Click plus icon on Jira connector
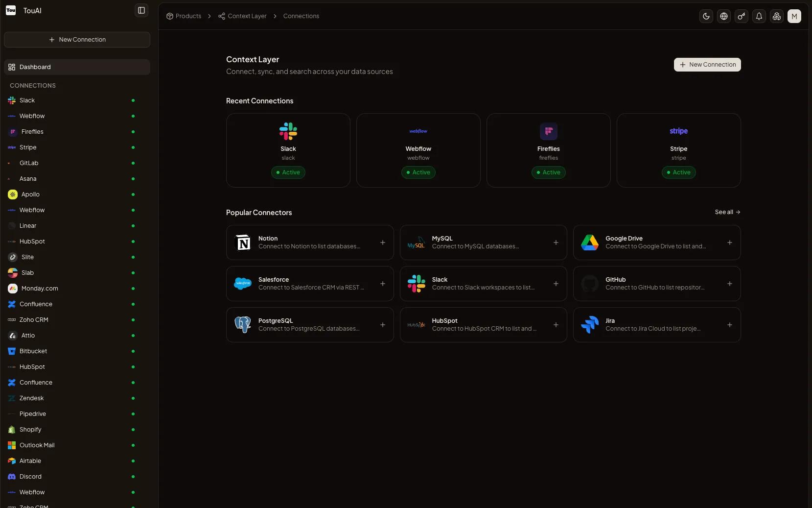Viewport: 812px width, 508px height. tap(729, 325)
